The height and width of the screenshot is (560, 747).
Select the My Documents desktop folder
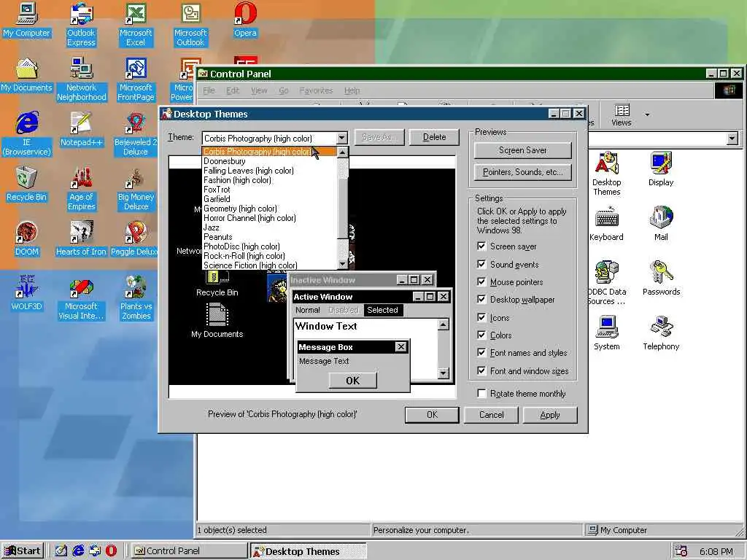27,75
